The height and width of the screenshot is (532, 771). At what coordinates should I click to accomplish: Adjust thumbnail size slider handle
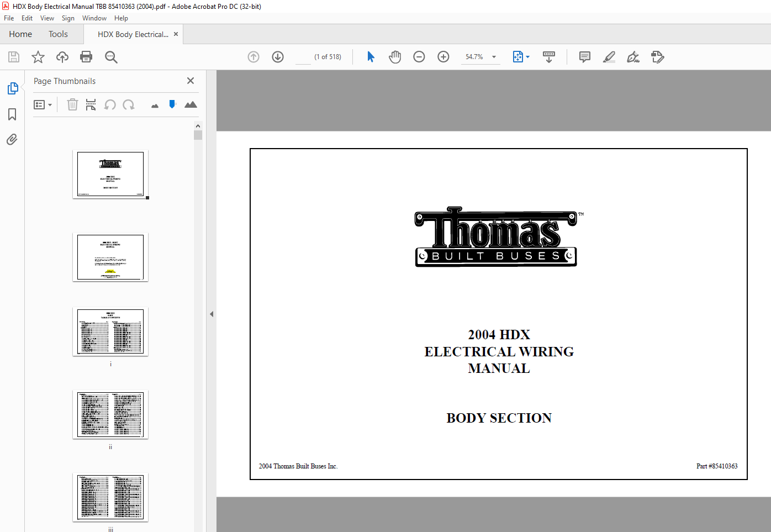(x=172, y=104)
